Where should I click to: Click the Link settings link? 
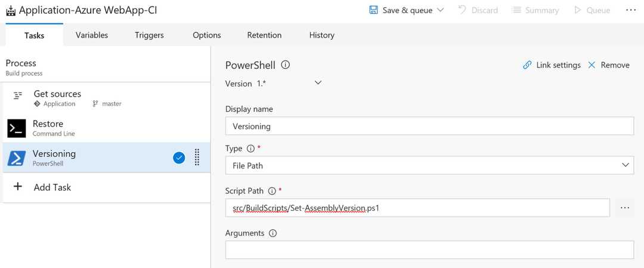tap(552, 65)
